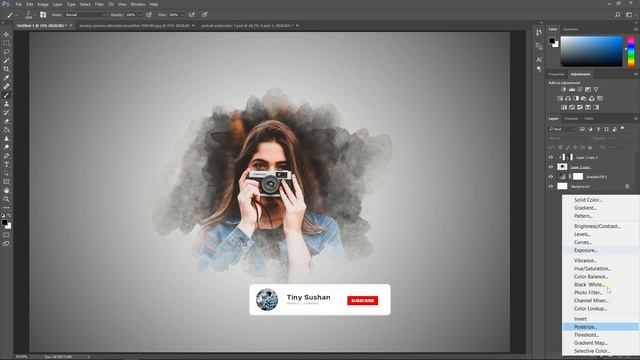Select the Healing Brush tool
This screenshot has height=360, width=640.
pos(6,87)
